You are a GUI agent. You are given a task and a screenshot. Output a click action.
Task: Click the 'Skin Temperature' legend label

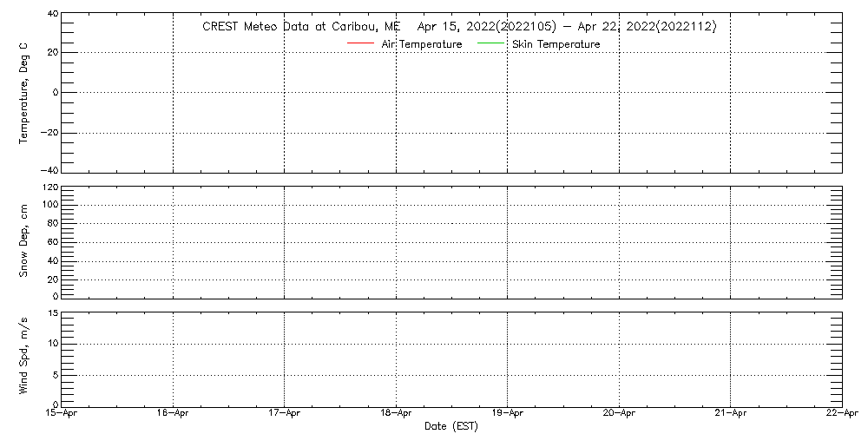(556, 43)
